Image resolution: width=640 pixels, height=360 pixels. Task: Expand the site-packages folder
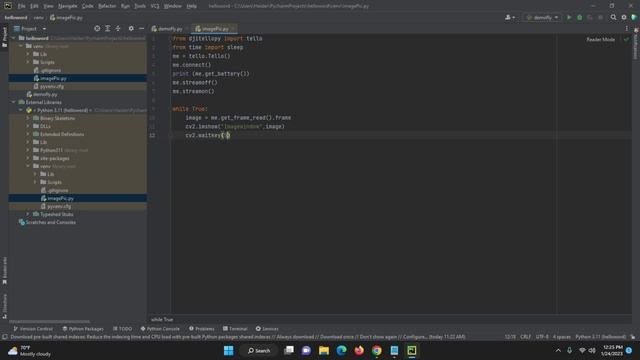(x=28, y=158)
